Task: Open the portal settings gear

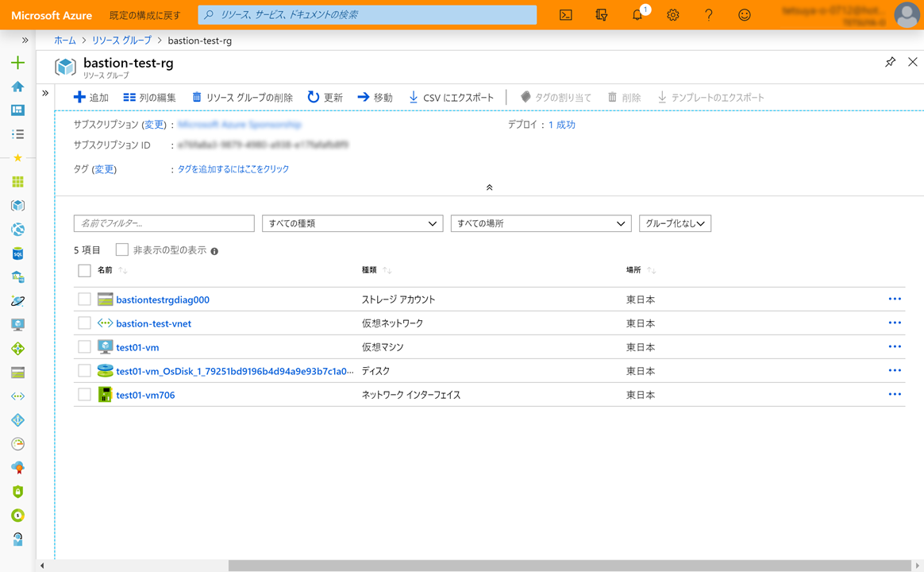Action: 673,15
